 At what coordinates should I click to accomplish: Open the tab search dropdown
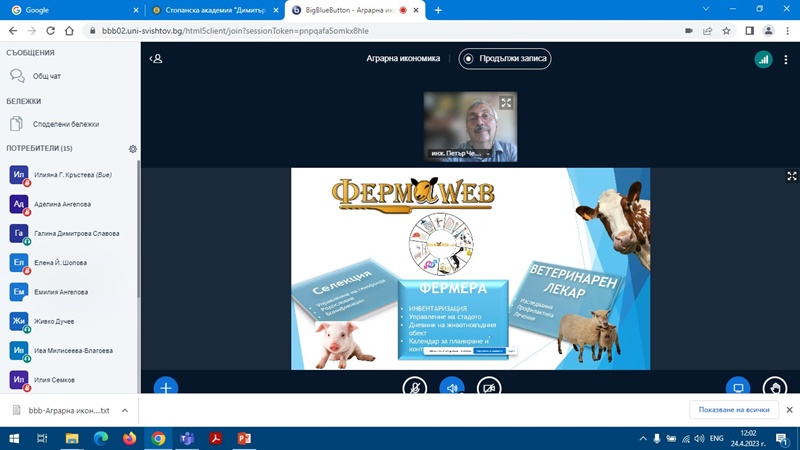pyautogui.click(x=706, y=9)
